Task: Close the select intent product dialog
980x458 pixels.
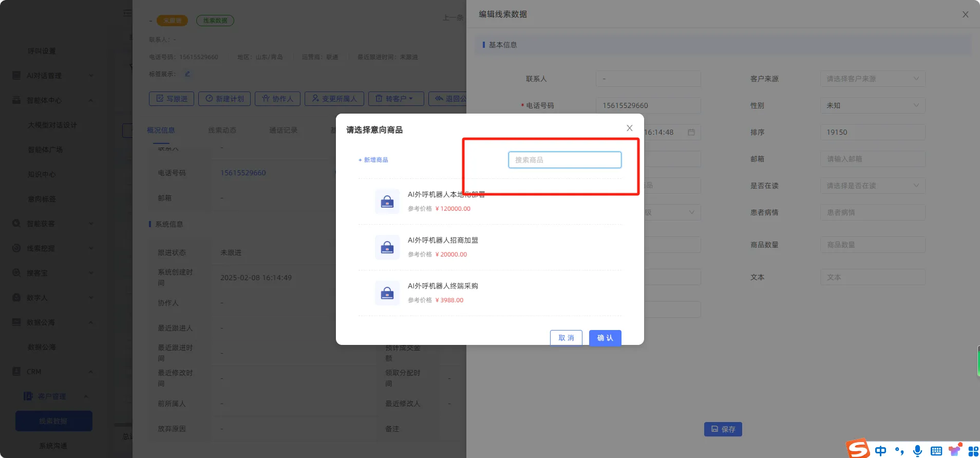Action: point(629,128)
